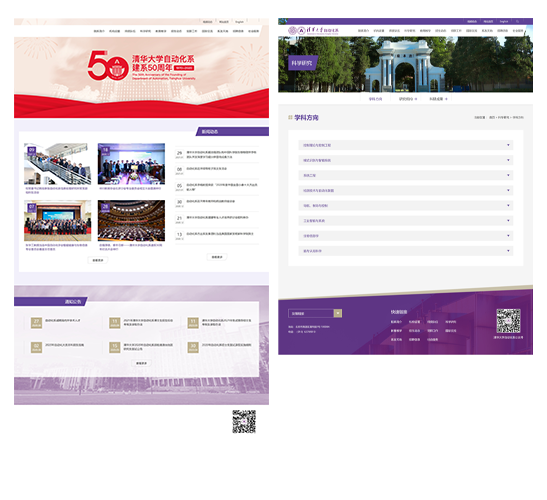Scan the QR code in the purple footer
Image resolution: width=547 pixels, height=500 pixels.
tap(508, 321)
